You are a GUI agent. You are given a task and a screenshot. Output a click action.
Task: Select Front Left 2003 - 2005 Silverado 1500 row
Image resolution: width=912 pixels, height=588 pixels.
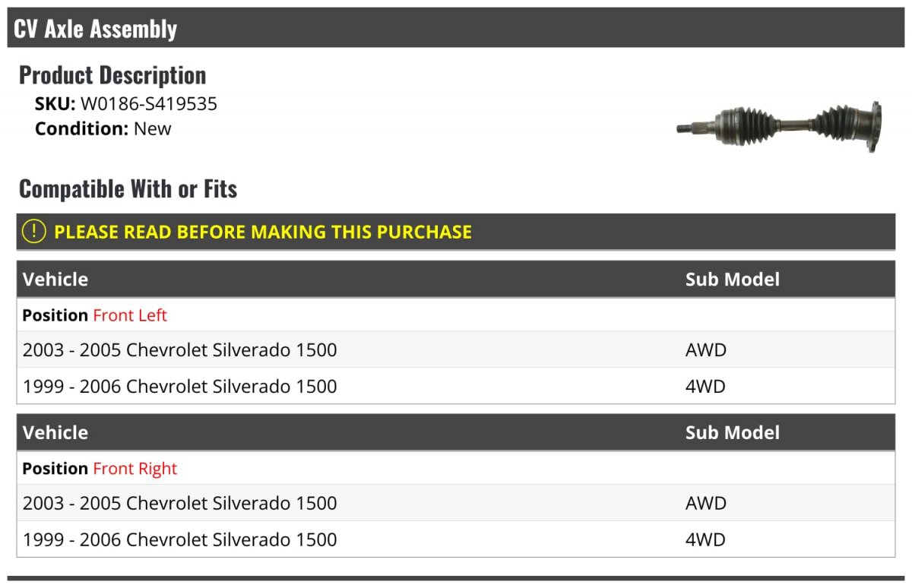(456, 350)
